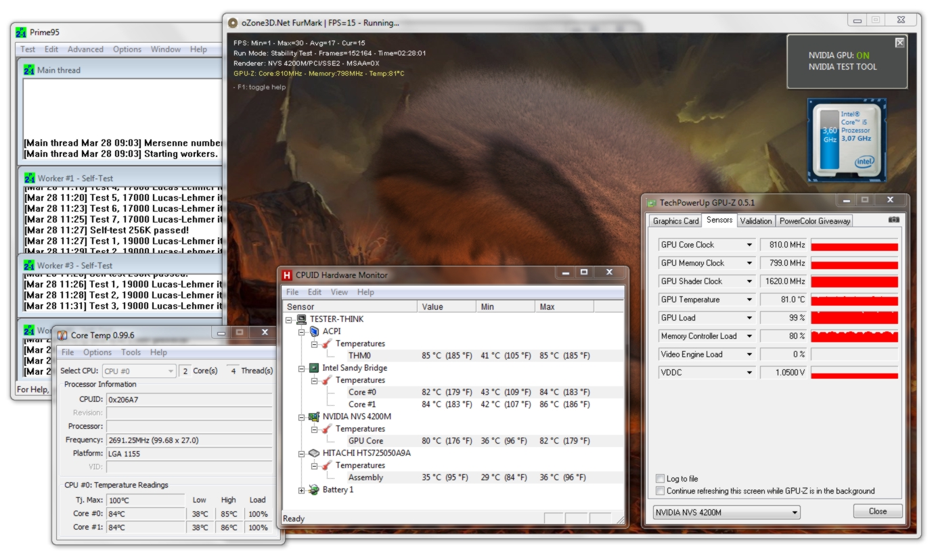The width and height of the screenshot is (936, 560).
Task: Close the NVIDIA Test Tool overlay
Action: pyautogui.click(x=899, y=43)
